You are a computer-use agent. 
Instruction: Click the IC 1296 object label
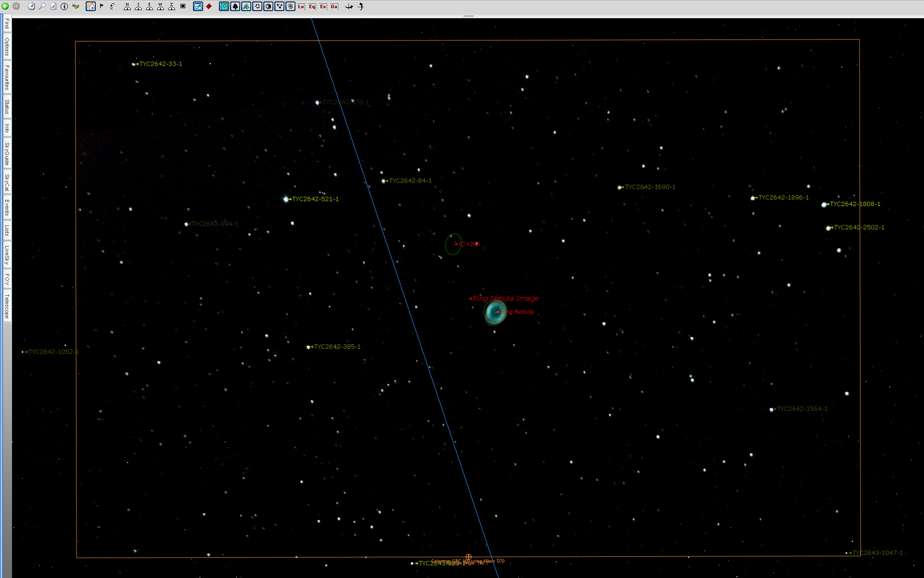[468, 244]
